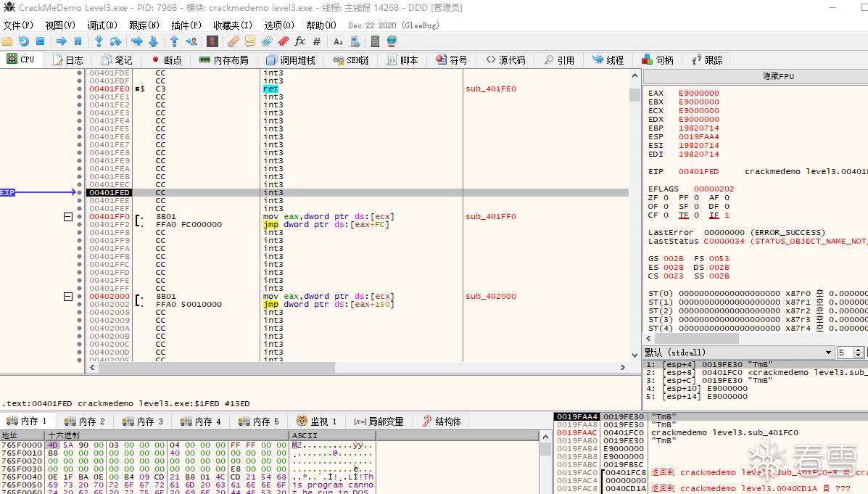Screen dimensions: 868x494
Task: Collapse the function block at 00402000
Action: coord(68,297)
